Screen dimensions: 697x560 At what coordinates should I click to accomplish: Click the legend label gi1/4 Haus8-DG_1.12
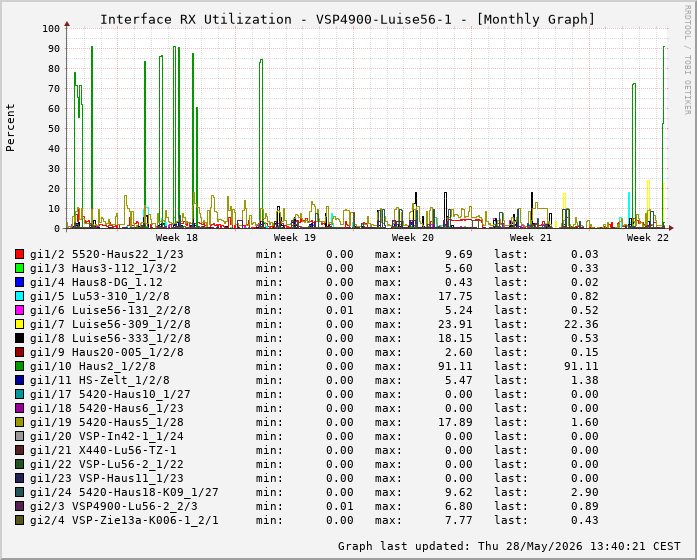tap(96, 282)
